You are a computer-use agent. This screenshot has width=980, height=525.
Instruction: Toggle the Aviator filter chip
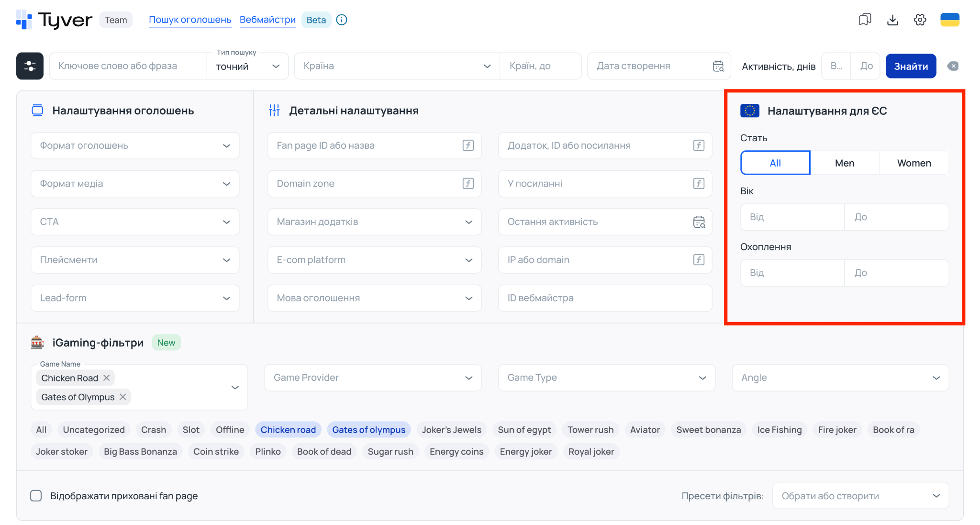click(645, 430)
